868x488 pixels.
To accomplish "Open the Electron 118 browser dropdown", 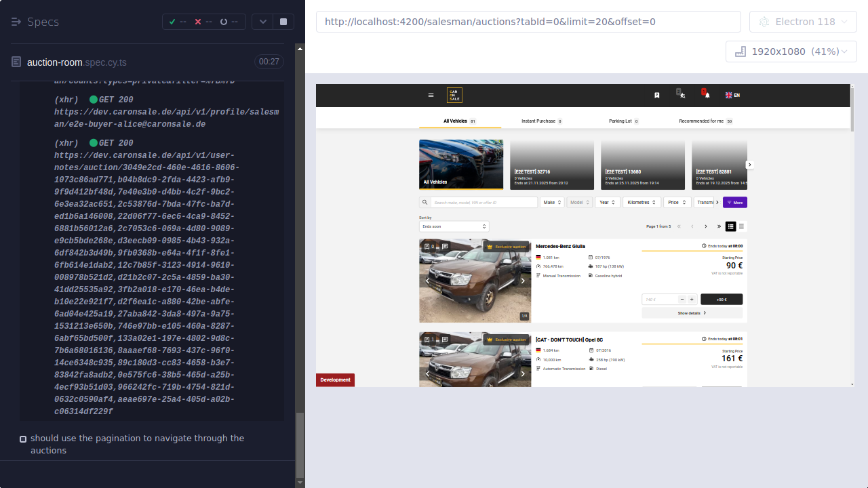I will (803, 21).
